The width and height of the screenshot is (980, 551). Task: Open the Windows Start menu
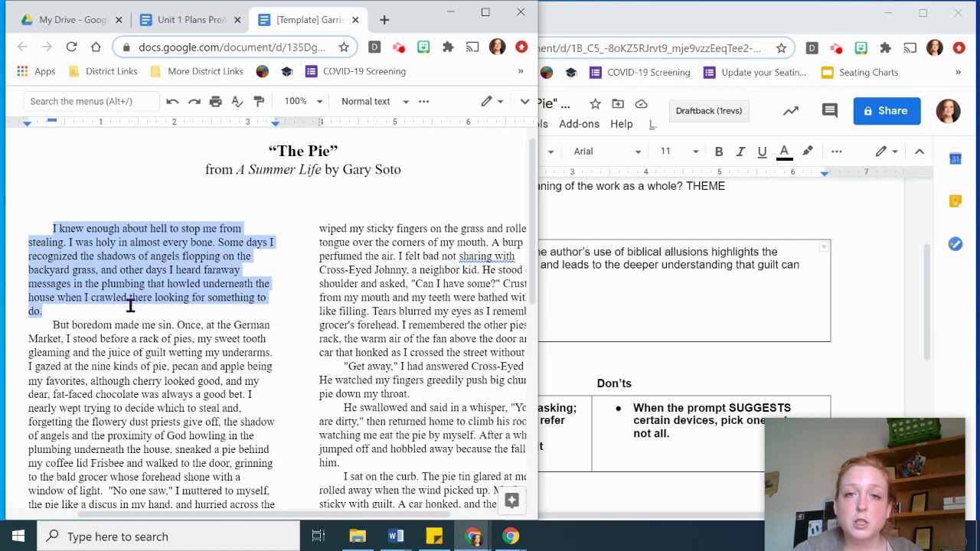(18, 536)
